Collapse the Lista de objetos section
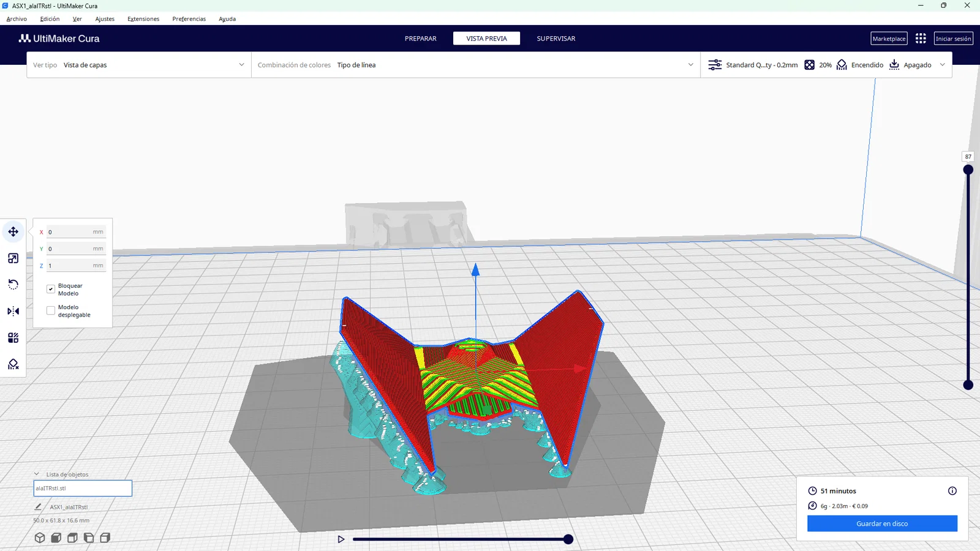 tap(37, 474)
